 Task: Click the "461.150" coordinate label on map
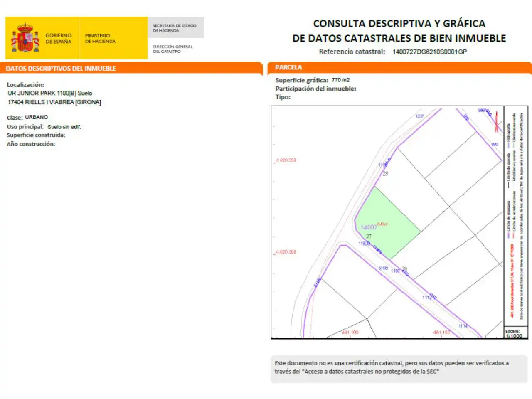pyautogui.click(x=441, y=332)
